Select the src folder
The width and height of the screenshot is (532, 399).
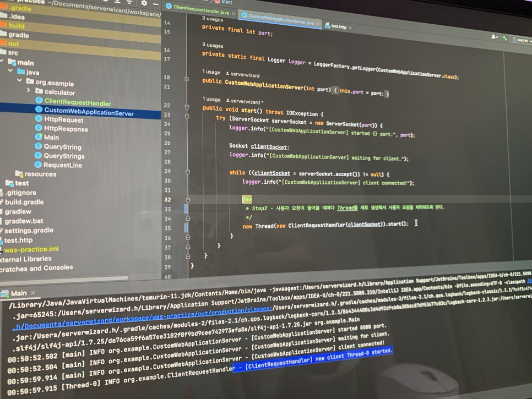pos(13,53)
